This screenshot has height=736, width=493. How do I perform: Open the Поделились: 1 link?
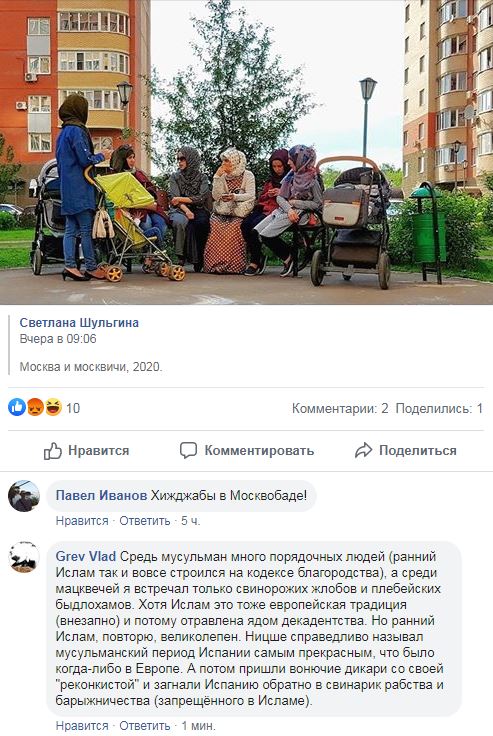pos(439,408)
